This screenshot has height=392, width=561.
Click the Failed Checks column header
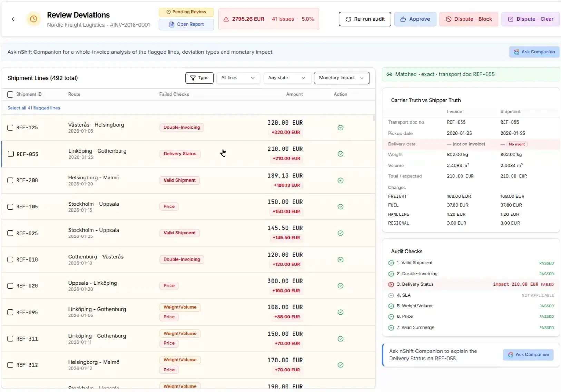174,95
